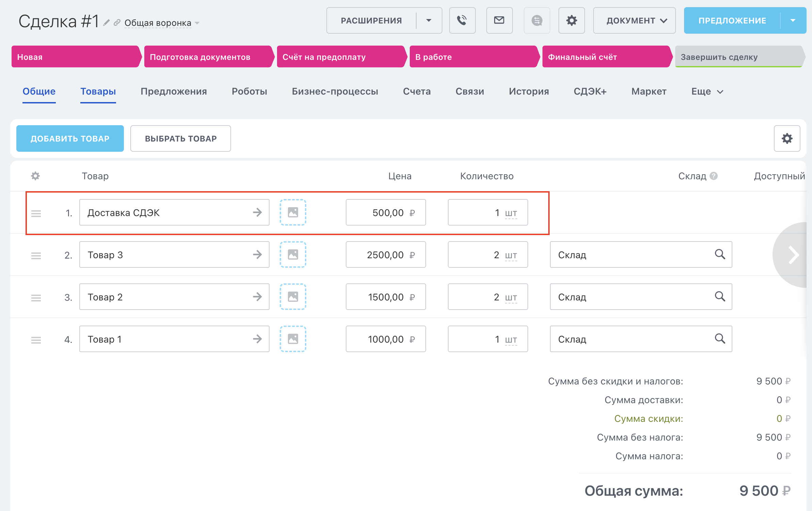Image resolution: width=812 pixels, height=511 pixels.
Task: Switch to the Роботы tab
Action: point(249,92)
